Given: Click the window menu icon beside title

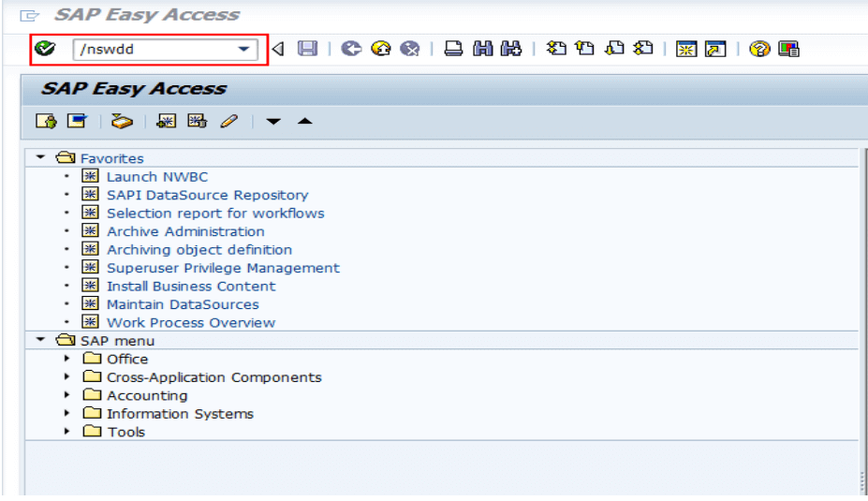Looking at the screenshot, I should (x=29, y=16).
